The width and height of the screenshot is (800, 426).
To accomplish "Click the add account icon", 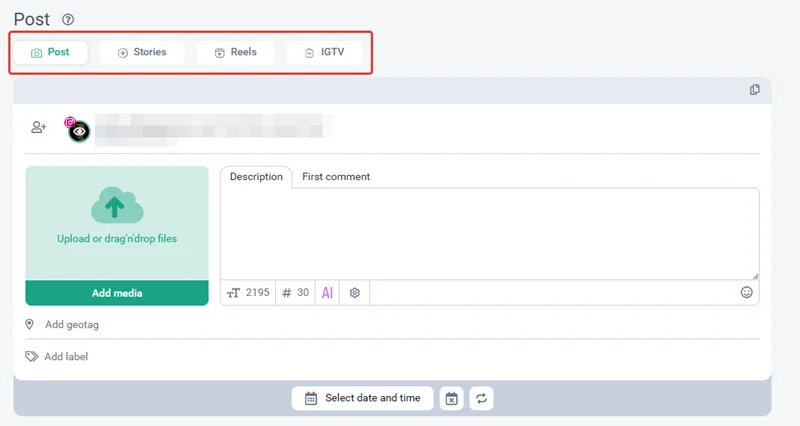I will pos(39,127).
